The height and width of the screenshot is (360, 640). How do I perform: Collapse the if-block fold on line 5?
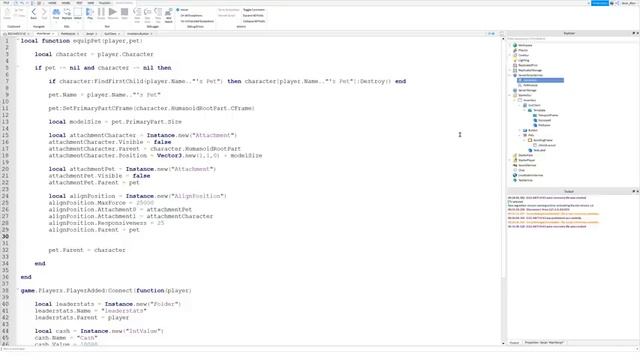click(x=18, y=68)
